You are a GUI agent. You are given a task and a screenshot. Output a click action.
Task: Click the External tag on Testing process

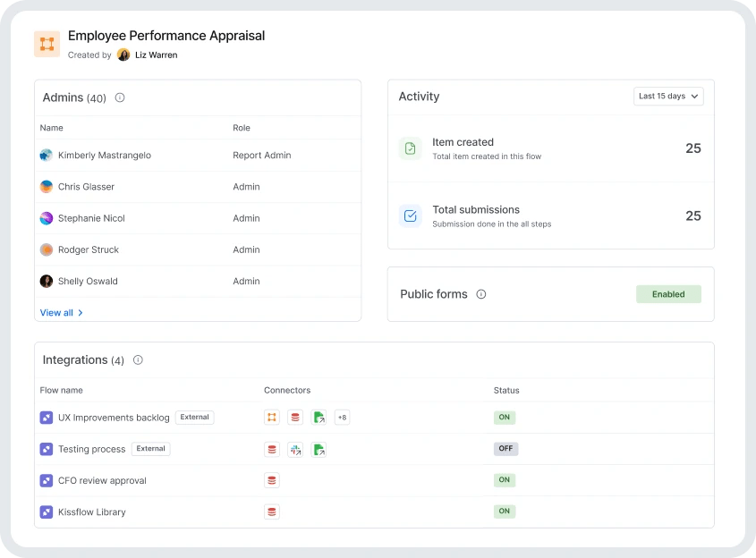coord(151,449)
